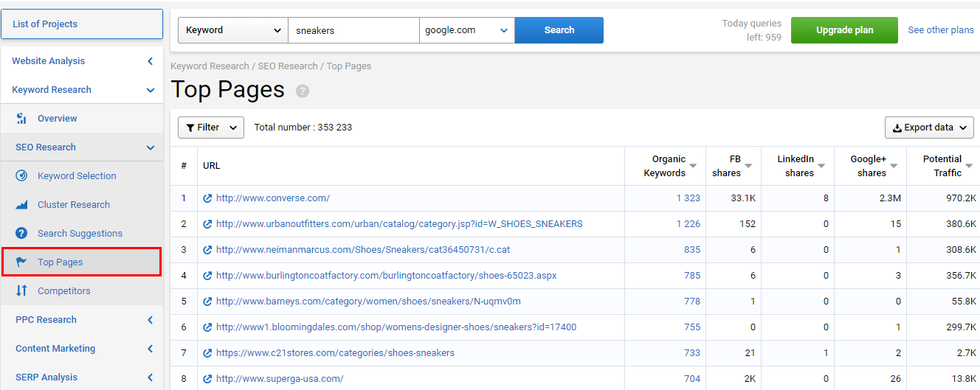Sort by Organic Keywords arrow
Viewport: 980px width, 390px height.
tap(693, 167)
